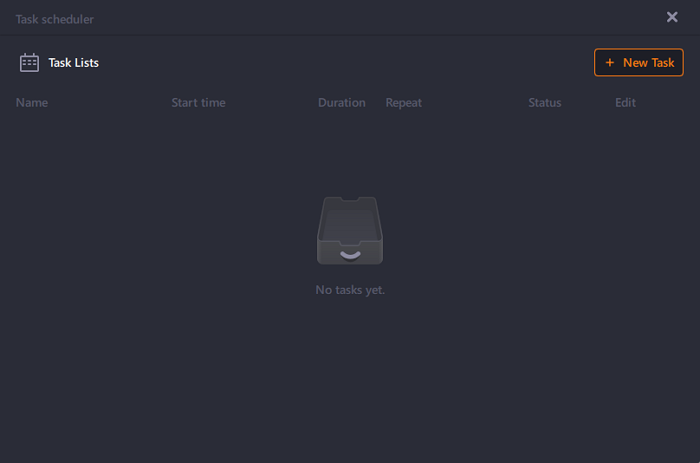Screen dimensions: 700x463
Task: Sort by the Start time column header
Action: point(198,103)
